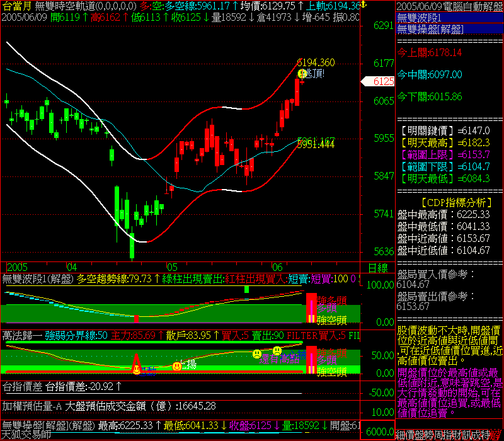Choose the "特" tab in the bottom tab row
The image size is (504, 441).
tap(486, 435)
